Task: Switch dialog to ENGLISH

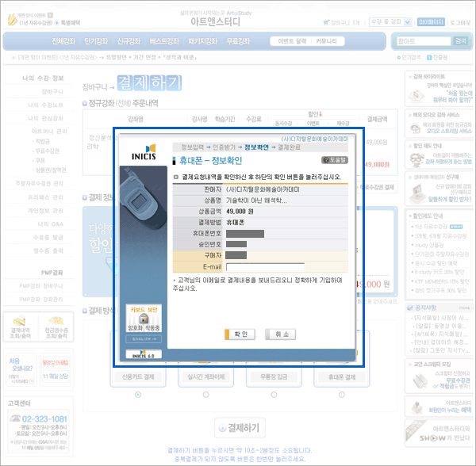Action: tap(144, 339)
